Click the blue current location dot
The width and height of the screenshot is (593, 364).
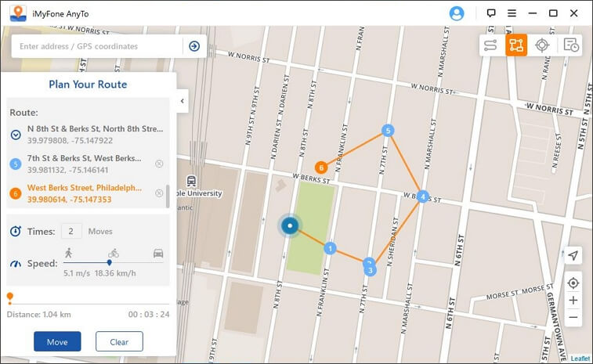[x=290, y=225]
